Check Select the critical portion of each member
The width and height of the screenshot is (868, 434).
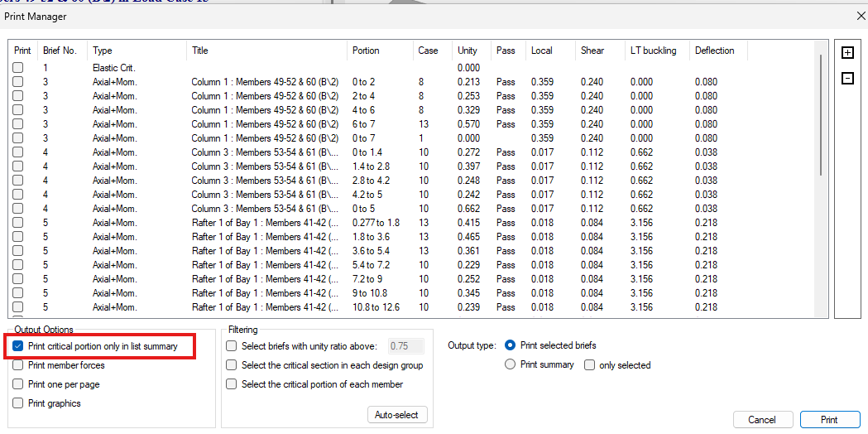(x=232, y=384)
